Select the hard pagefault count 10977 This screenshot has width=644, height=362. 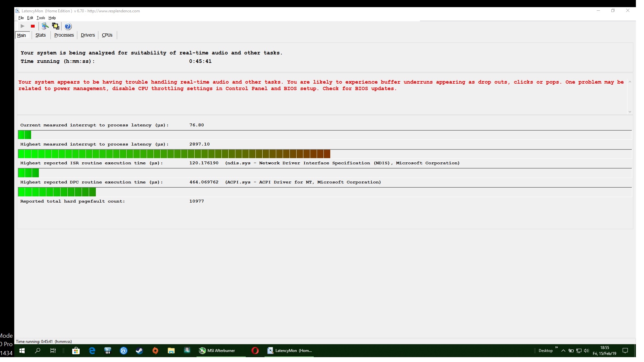197,201
